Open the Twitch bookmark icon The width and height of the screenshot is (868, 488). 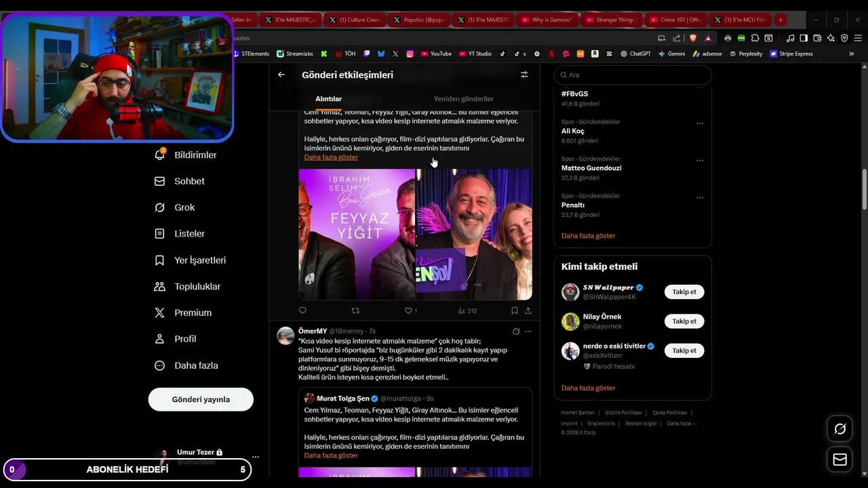(x=367, y=54)
